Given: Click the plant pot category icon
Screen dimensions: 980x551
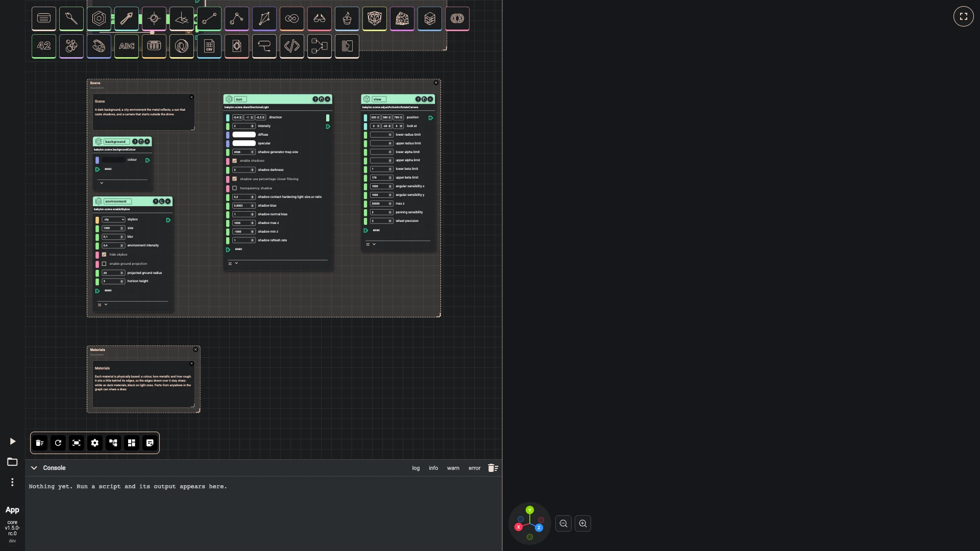Looking at the screenshot, I should pos(347,19).
